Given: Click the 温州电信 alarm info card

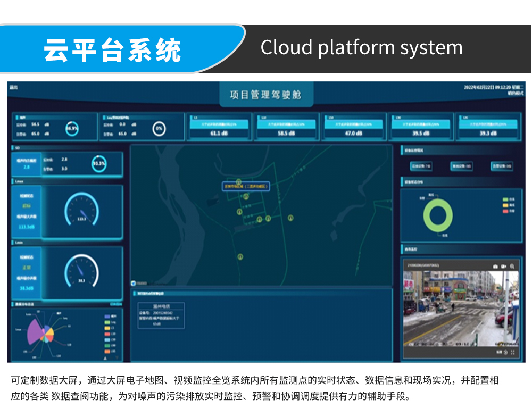Looking at the screenshot, I should (161, 315).
